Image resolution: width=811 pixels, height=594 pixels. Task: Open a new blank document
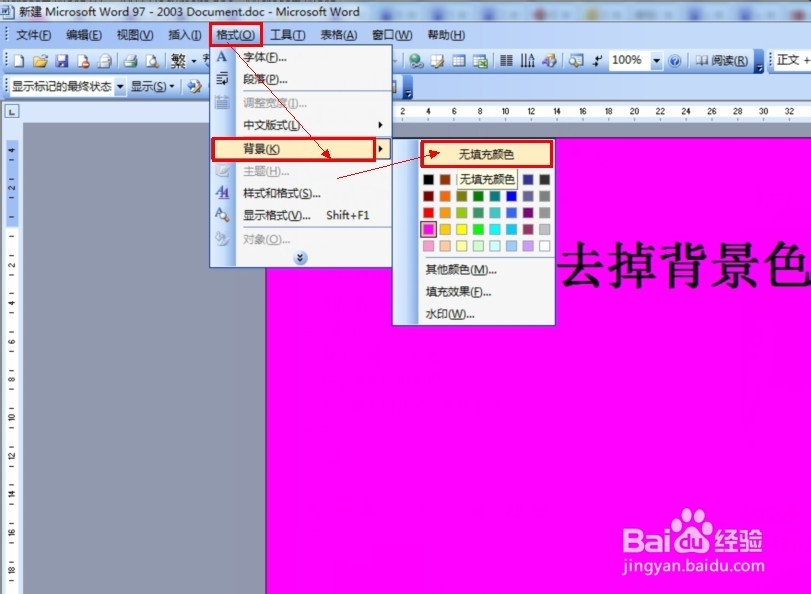[18, 60]
